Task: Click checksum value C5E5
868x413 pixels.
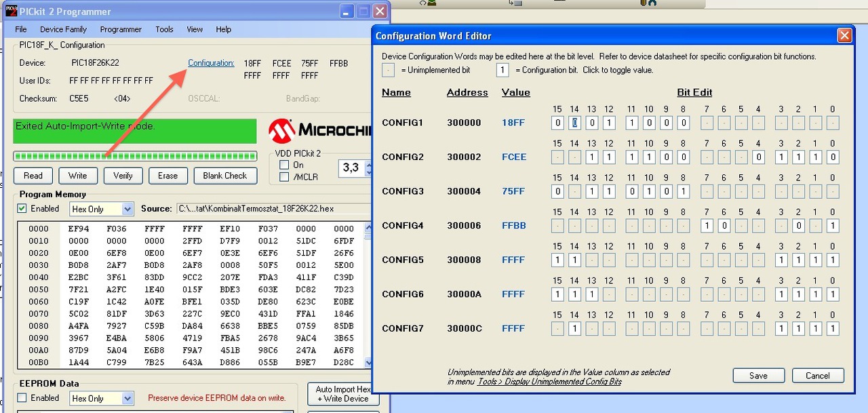Action: click(x=79, y=98)
